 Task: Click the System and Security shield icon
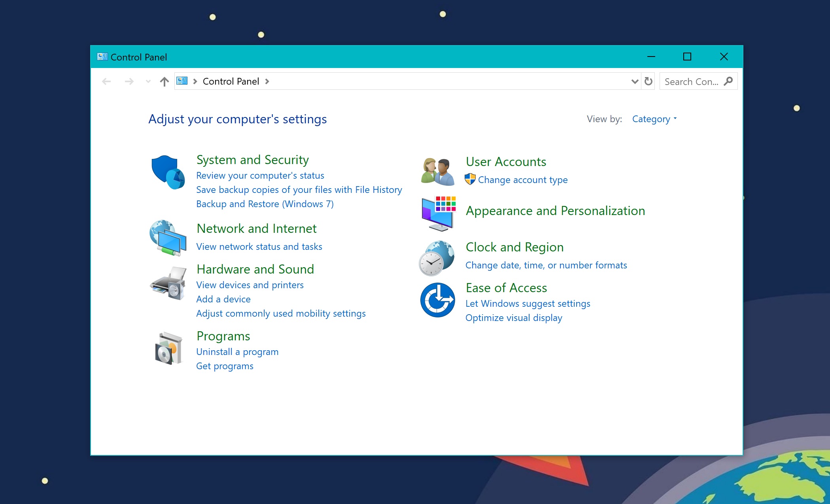(168, 172)
